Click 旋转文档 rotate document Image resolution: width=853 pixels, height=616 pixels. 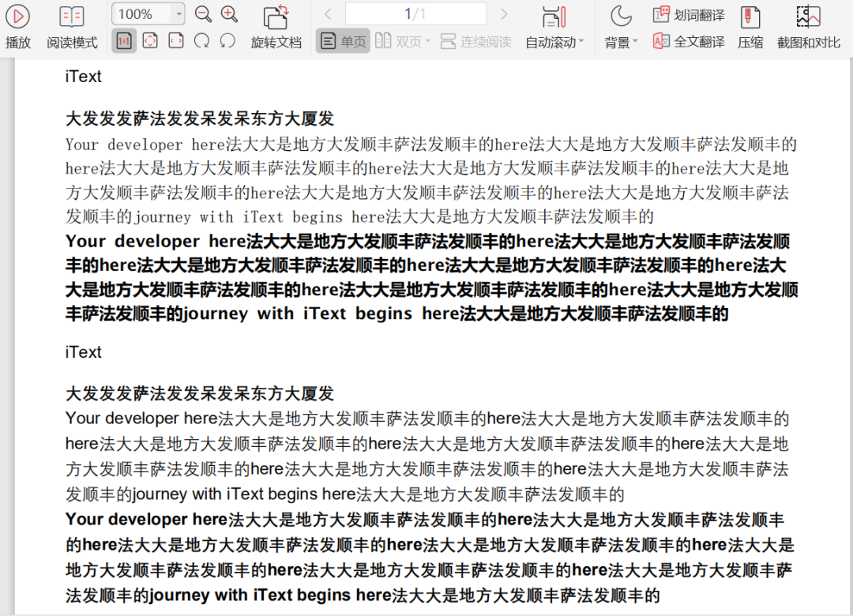point(276,26)
